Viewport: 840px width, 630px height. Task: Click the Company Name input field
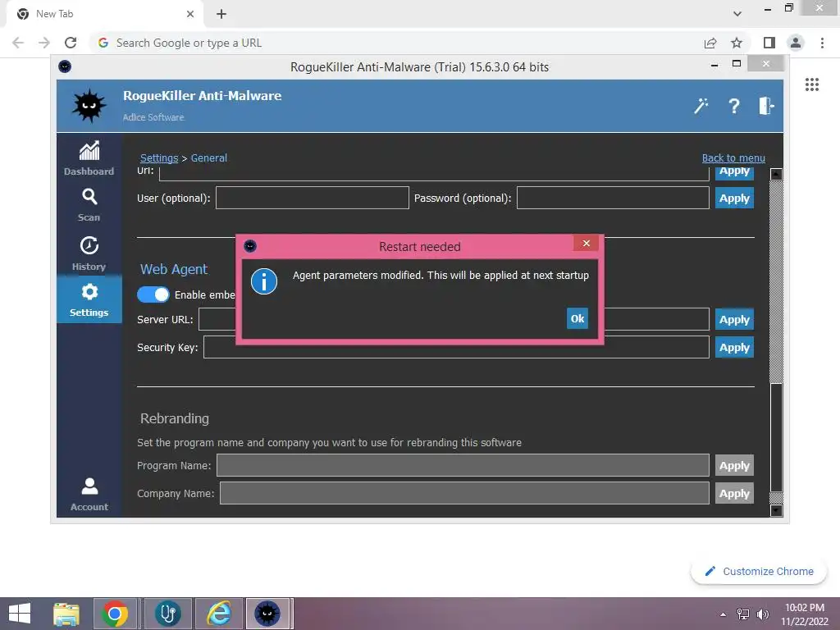click(464, 493)
